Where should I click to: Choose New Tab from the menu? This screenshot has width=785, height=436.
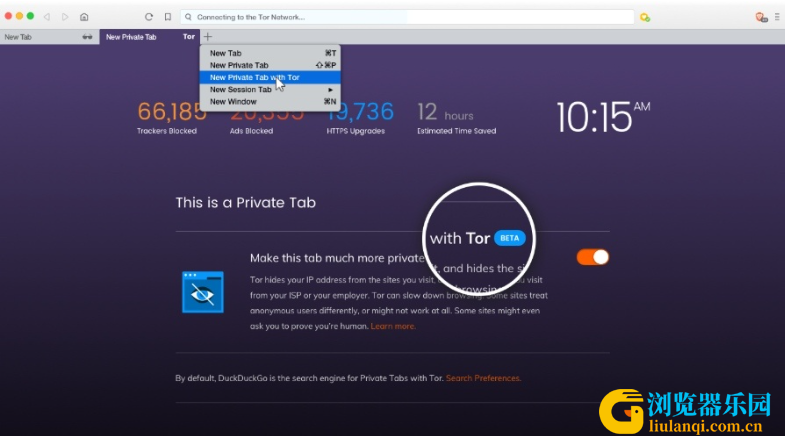[x=270, y=53]
